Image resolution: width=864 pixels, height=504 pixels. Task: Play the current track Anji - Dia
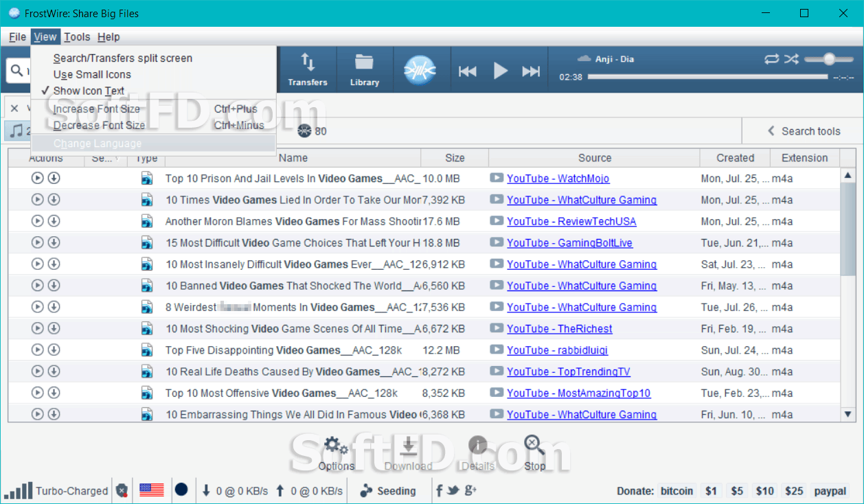click(501, 70)
